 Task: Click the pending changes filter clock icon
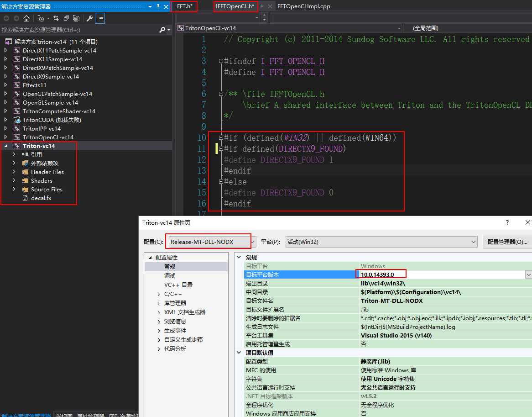[x=41, y=18]
